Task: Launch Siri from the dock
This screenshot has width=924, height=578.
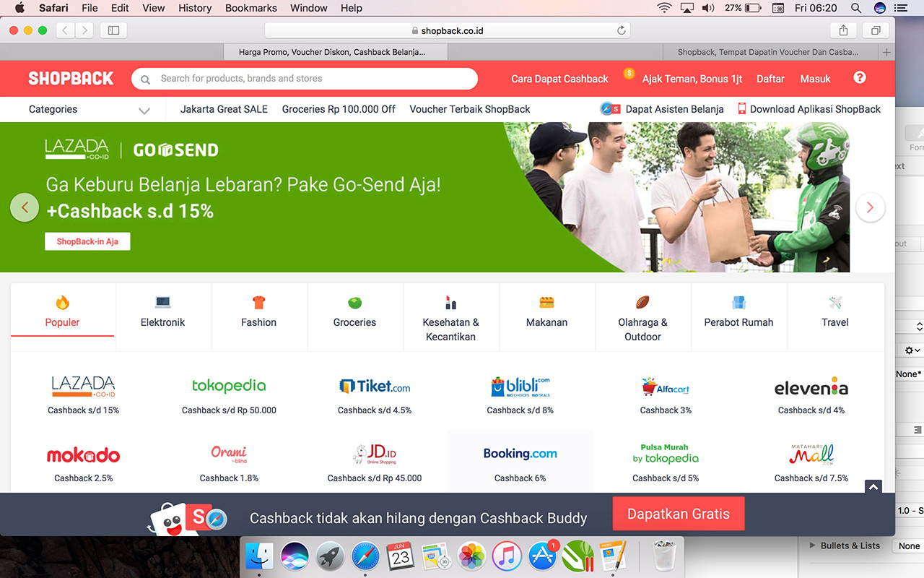Action: pos(295,556)
